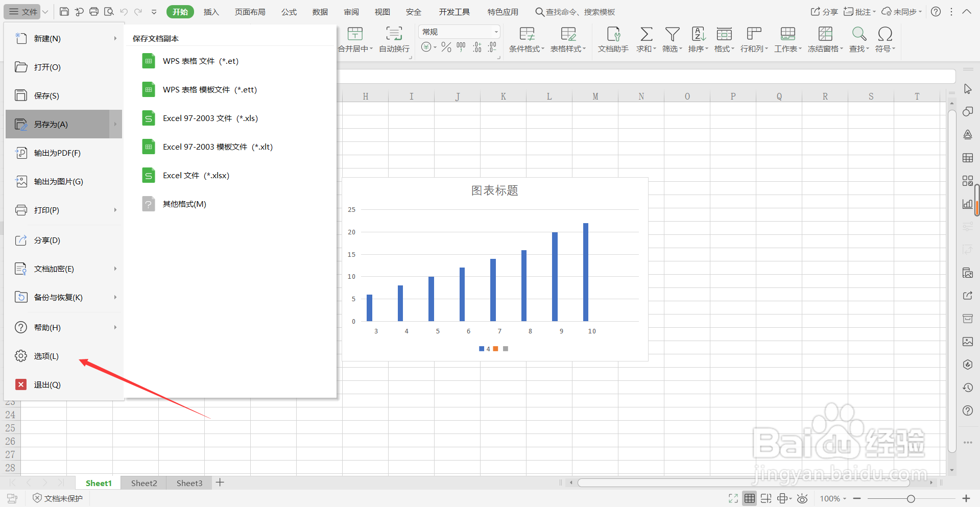Click the sum (求和) sigma icon
The height and width of the screenshot is (507, 980).
646,34
